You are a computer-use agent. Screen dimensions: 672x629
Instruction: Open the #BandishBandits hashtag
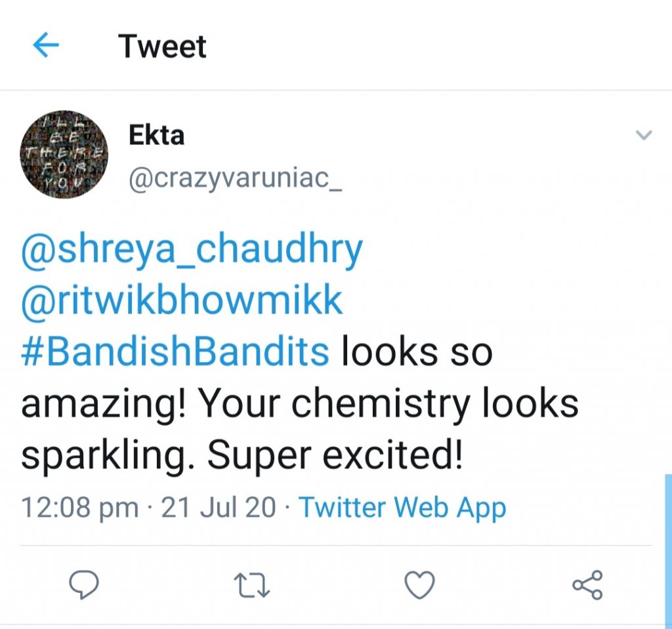point(175,352)
